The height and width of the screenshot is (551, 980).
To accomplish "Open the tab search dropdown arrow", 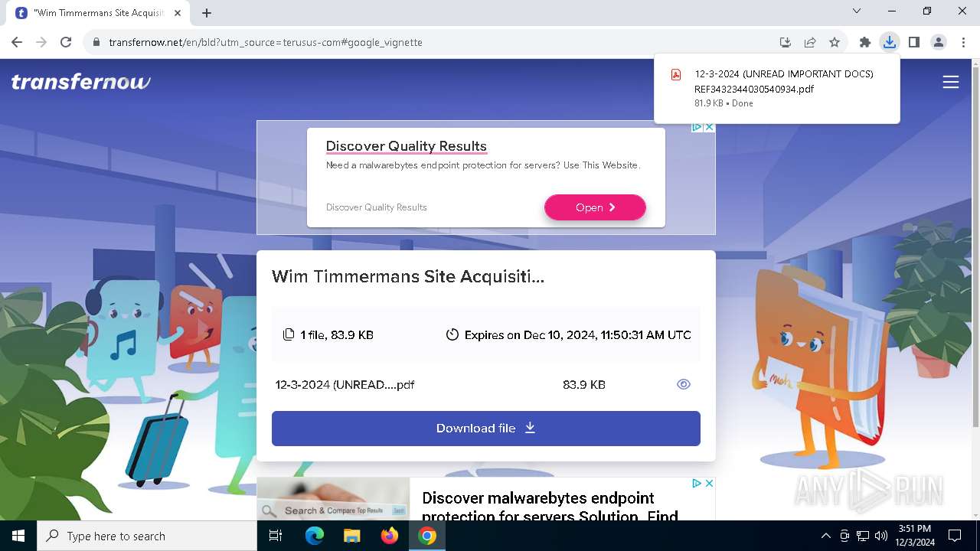I will click(x=857, y=11).
